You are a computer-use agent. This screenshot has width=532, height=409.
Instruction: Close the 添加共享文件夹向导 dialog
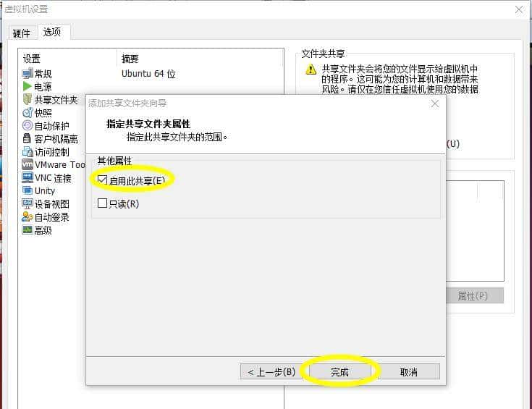tap(435, 104)
